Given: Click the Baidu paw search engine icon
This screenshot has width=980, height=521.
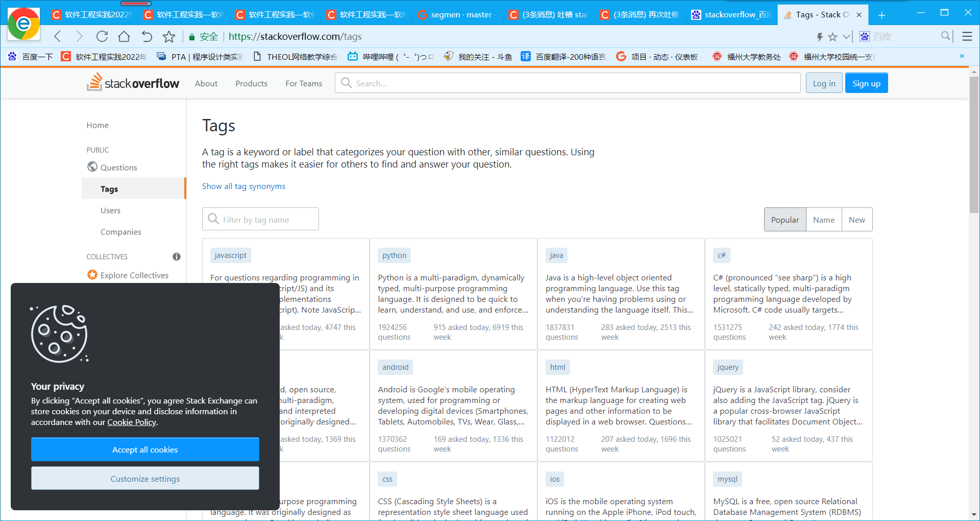Looking at the screenshot, I should 865,36.
